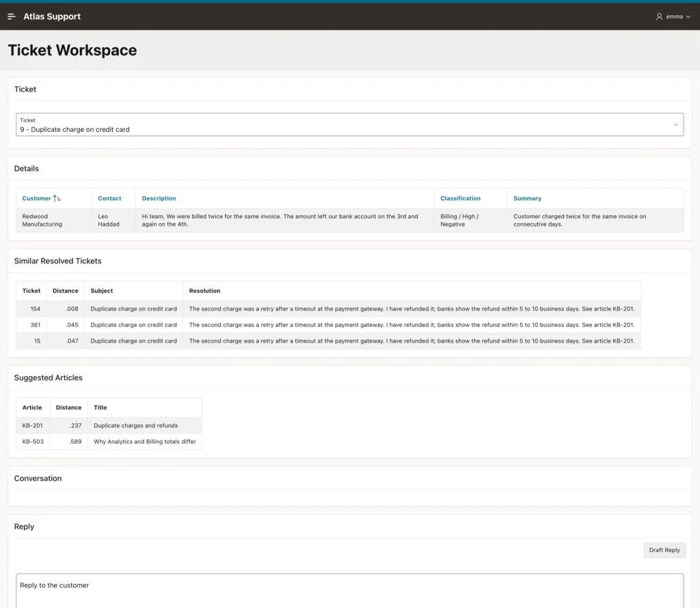The image size is (700, 608).
Task: Click the user profile icon beside emma
Action: [x=659, y=16]
